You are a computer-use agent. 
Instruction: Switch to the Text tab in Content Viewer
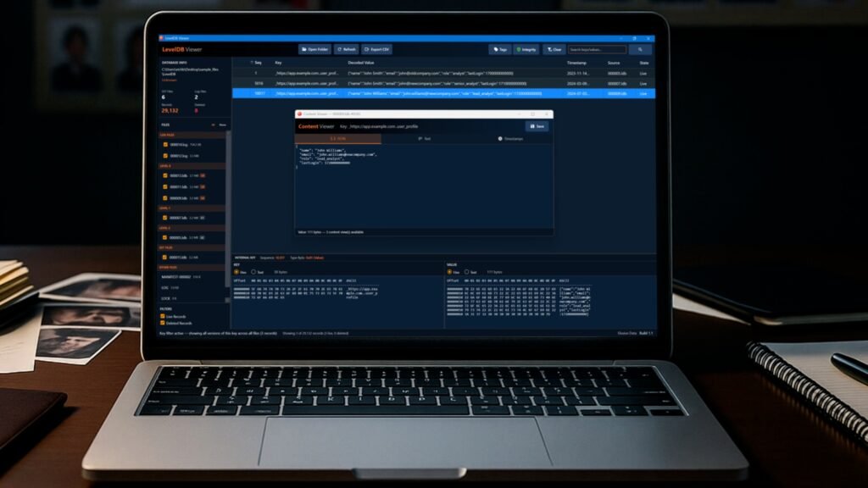(x=425, y=138)
